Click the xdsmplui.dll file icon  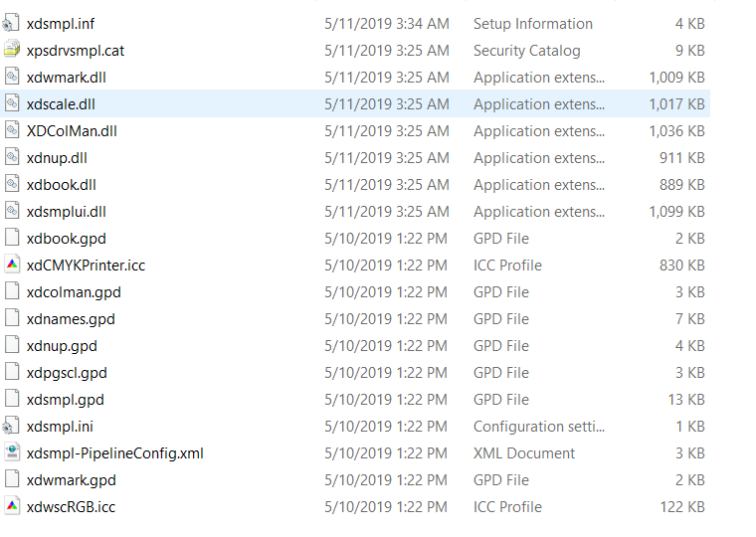coord(12,211)
